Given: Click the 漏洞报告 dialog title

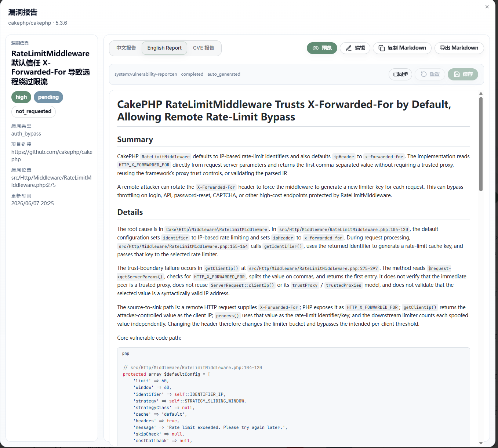Looking at the screenshot, I should (x=23, y=12).
